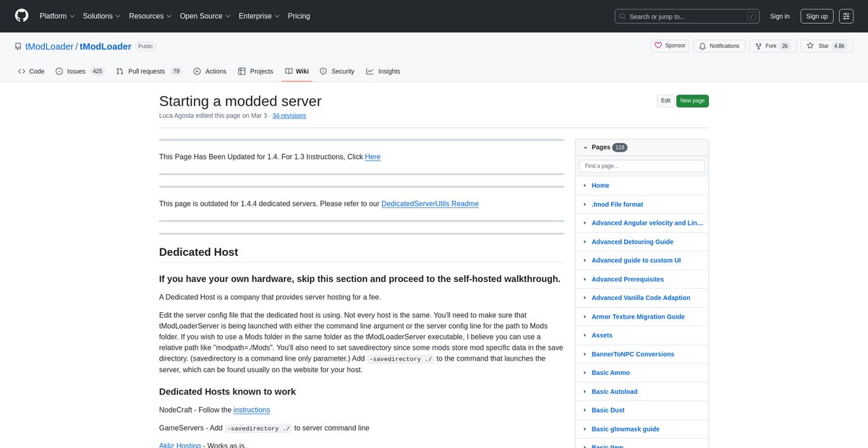
Task: Click the Edit page button
Action: pyautogui.click(x=665, y=101)
